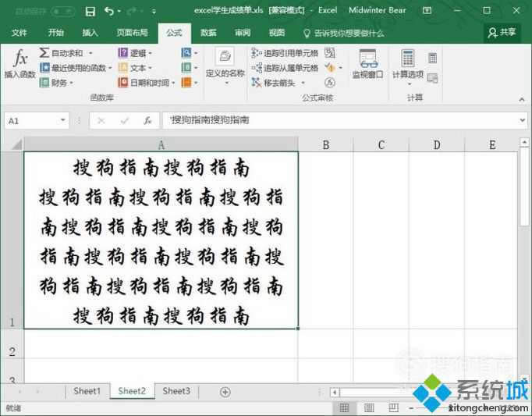This screenshot has height=416, width=532.
Task: Open the Recently Used functions list
Action: click(x=76, y=68)
